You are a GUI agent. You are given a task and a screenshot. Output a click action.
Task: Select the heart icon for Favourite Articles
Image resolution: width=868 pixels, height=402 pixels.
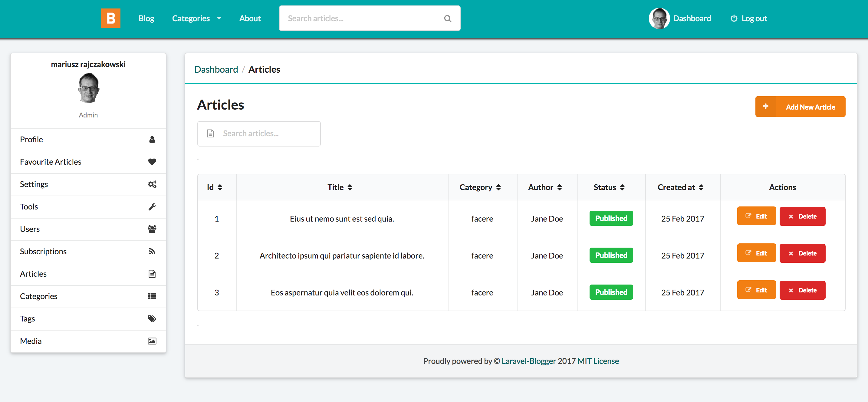[152, 162]
